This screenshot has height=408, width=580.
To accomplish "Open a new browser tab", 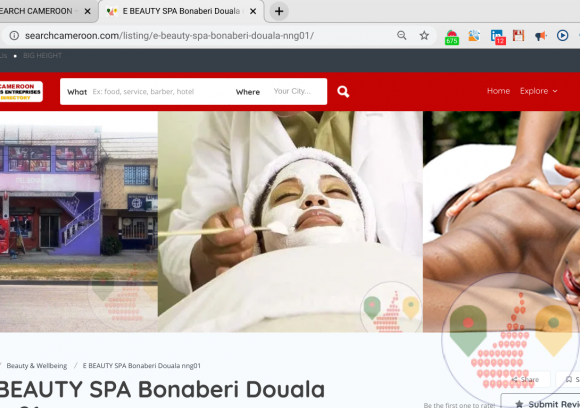I will [x=279, y=11].
